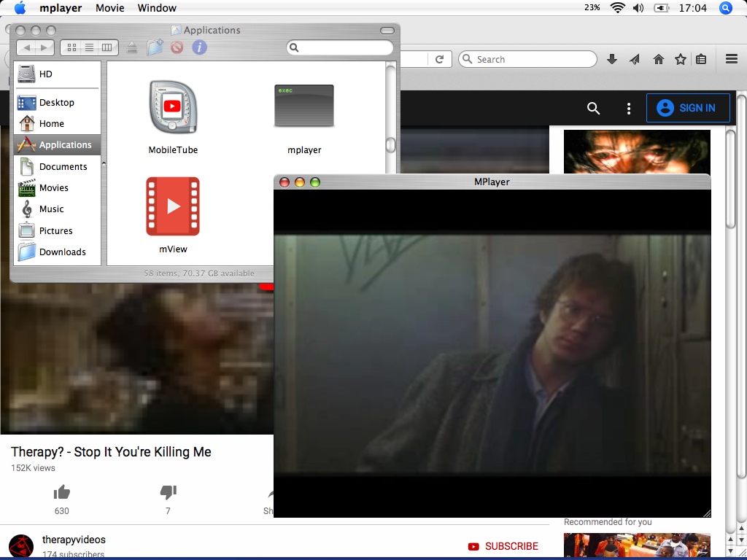Switch Finder to list view

pyautogui.click(x=89, y=47)
